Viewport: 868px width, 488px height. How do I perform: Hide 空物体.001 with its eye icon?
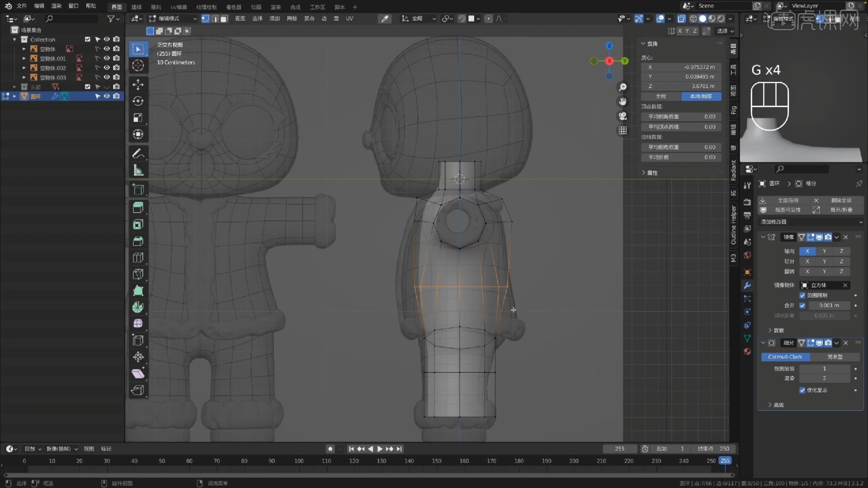click(x=107, y=58)
